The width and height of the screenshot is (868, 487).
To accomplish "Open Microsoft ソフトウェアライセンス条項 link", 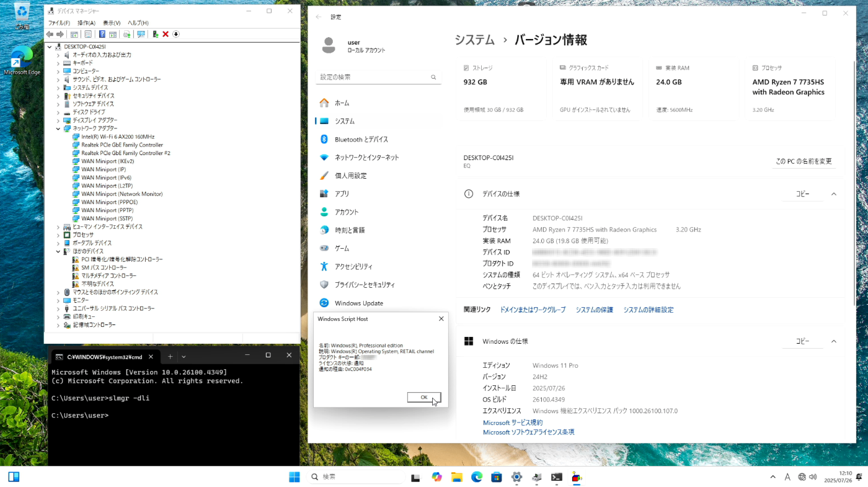I will (529, 432).
